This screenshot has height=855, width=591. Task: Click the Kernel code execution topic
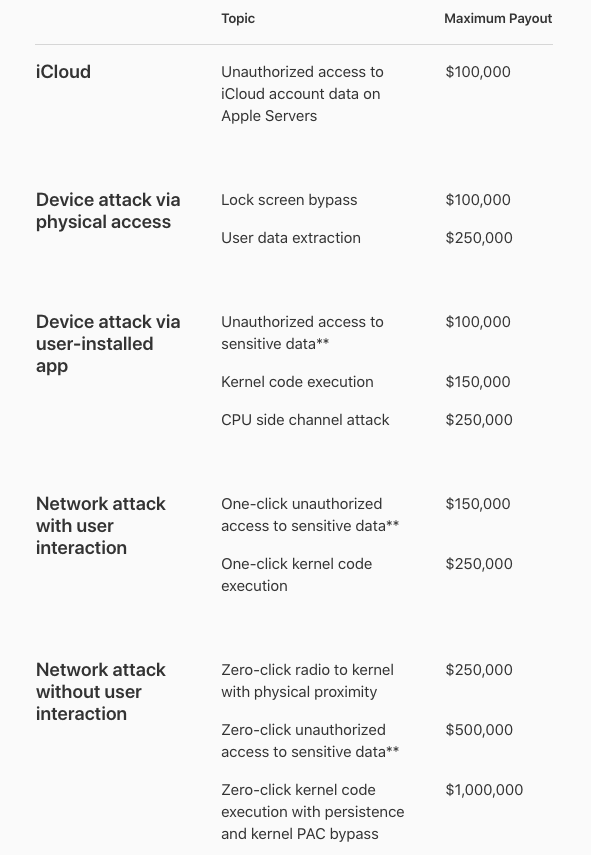[x=297, y=382]
